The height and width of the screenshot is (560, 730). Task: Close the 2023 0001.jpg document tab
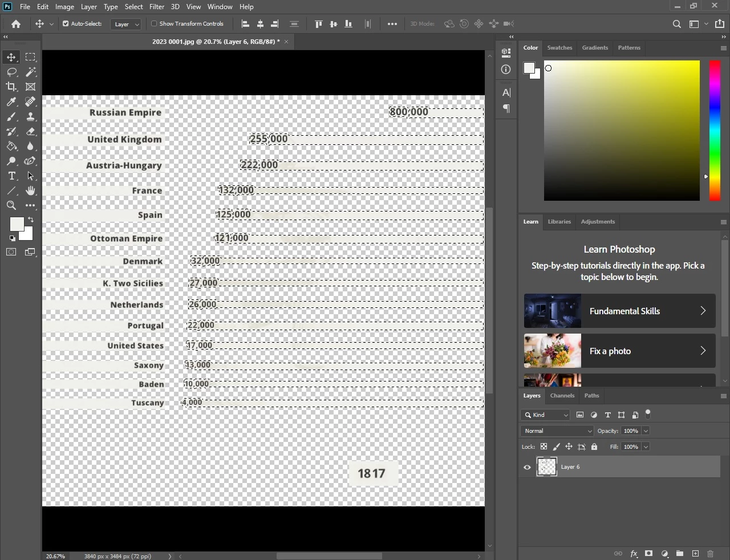click(x=286, y=42)
